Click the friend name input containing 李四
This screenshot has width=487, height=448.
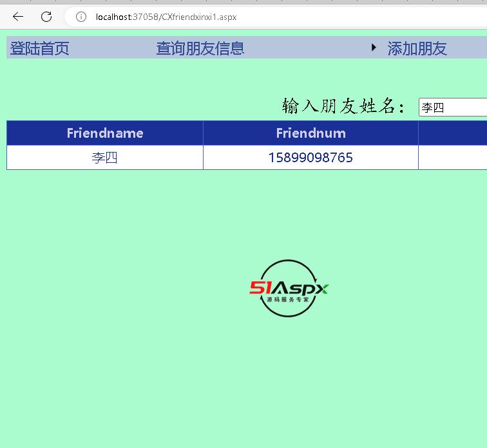(x=453, y=107)
